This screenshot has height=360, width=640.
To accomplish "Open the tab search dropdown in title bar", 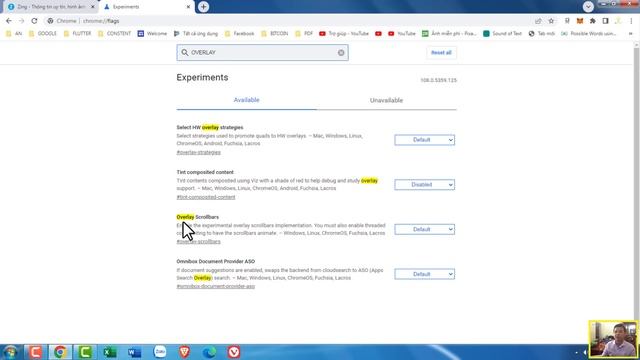I will coord(588,7).
